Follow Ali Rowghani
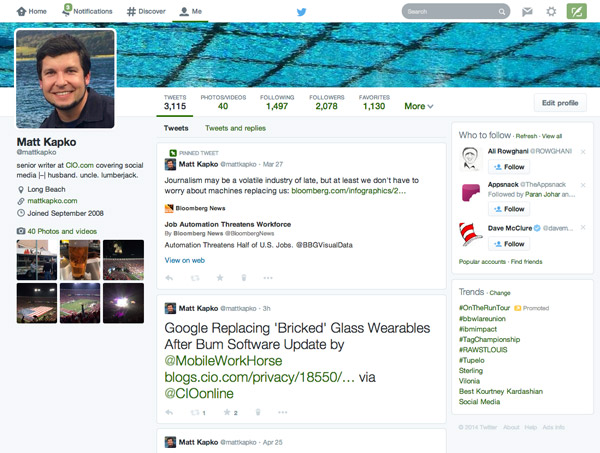 click(509, 167)
